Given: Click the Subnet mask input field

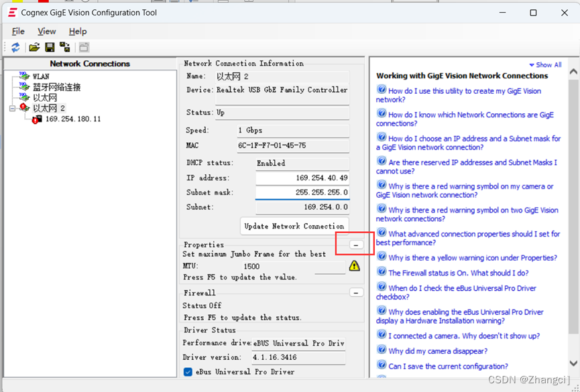Looking at the screenshot, I should pyautogui.click(x=302, y=192).
